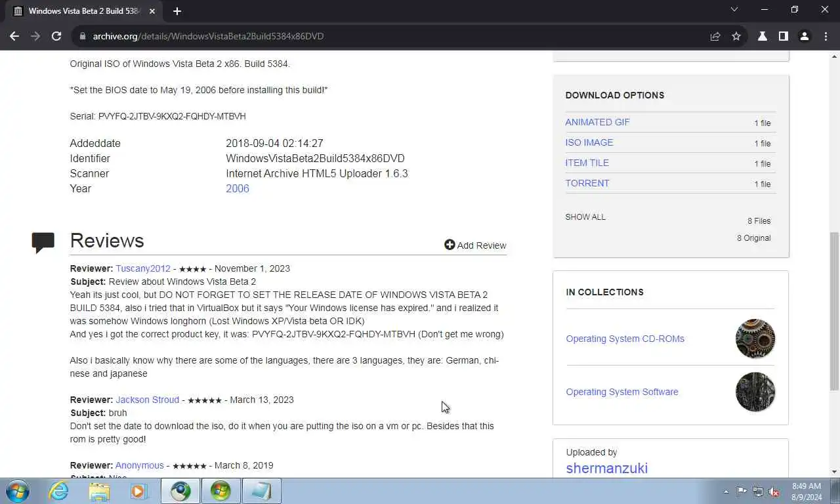Click the 8 Original count text
The height and width of the screenshot is (504, 840).
point(754,238)
